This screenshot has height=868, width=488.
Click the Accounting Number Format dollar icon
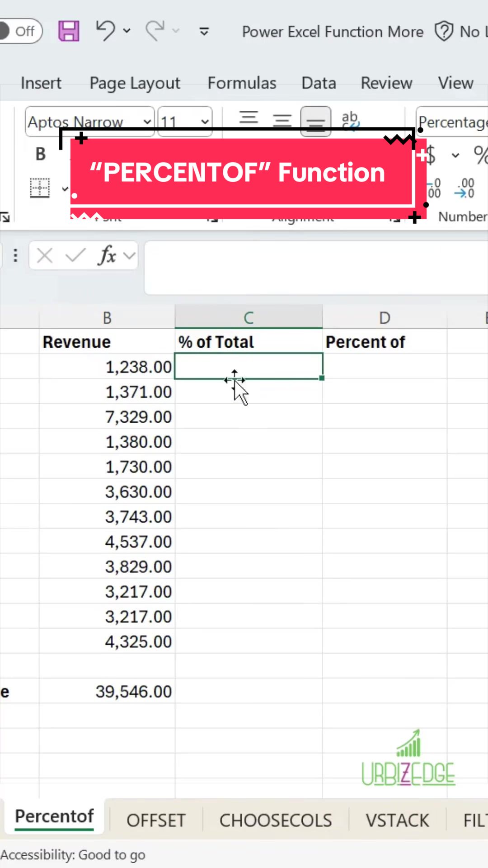431,155
